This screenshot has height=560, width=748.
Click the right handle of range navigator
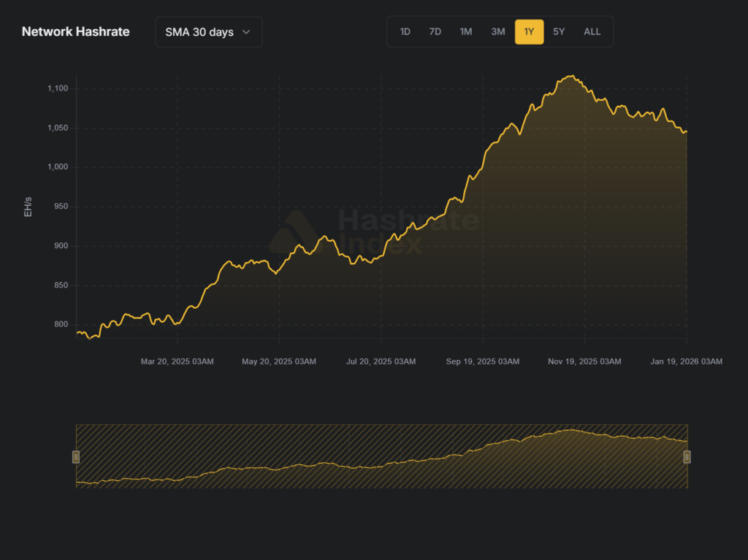pyautogui.click(x=687, y=457)
